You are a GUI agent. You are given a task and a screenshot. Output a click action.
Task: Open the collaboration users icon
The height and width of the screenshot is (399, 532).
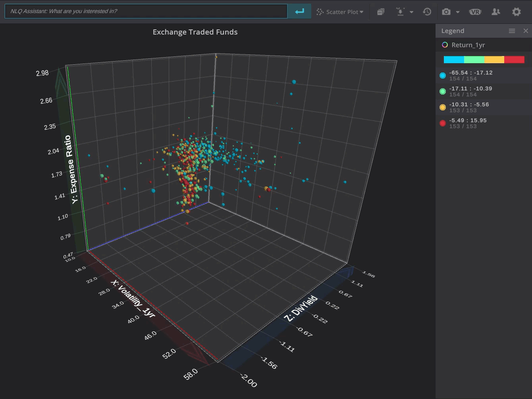(495, 12)
